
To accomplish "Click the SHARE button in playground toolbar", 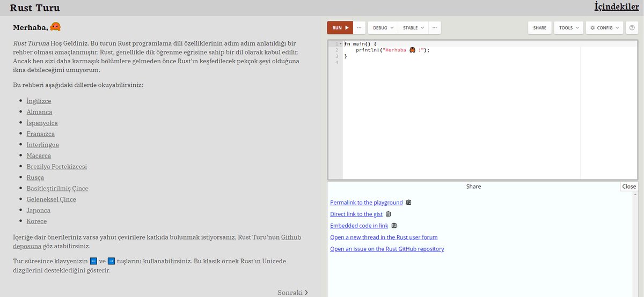I will (540, 28).
